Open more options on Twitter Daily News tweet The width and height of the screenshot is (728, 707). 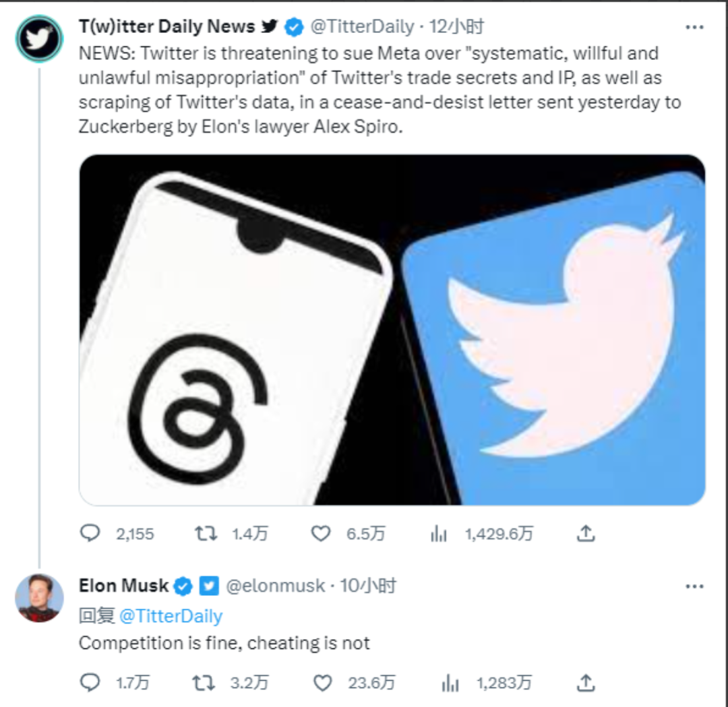[x=694, y=28]
